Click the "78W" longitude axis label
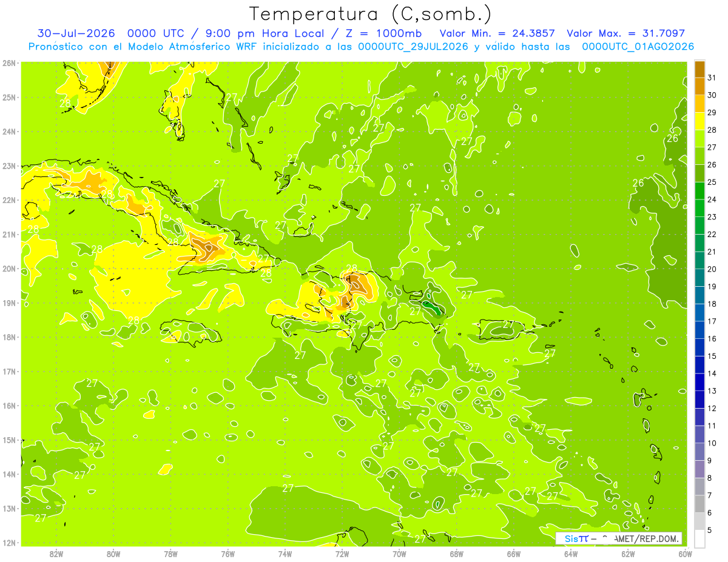728x562 pixels. [170, 554]
